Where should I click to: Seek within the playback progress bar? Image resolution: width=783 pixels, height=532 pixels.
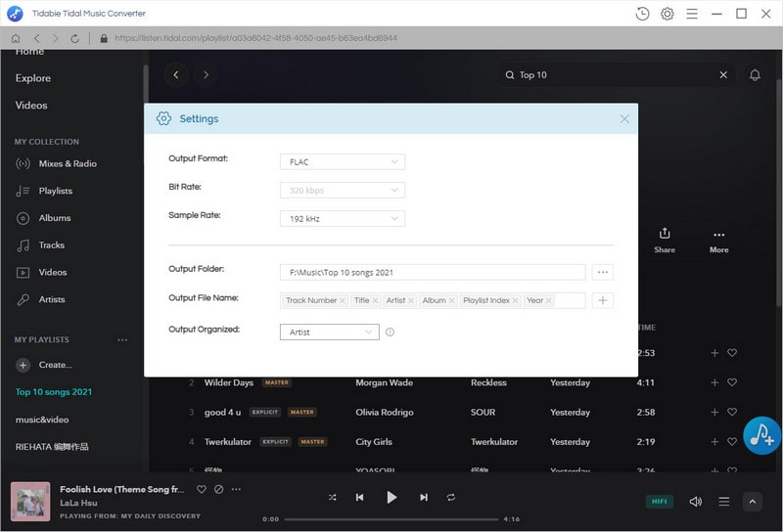point(391,519)
